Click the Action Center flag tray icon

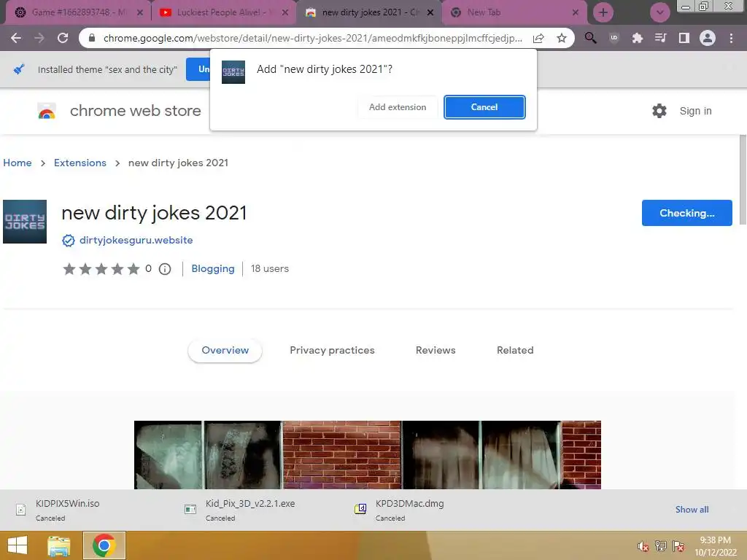coord(678,546)
